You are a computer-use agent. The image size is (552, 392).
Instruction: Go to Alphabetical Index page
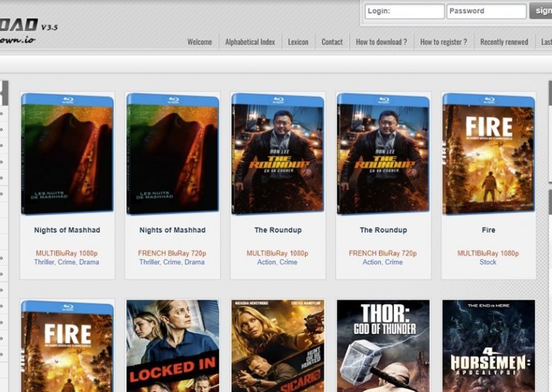point(250,42)
